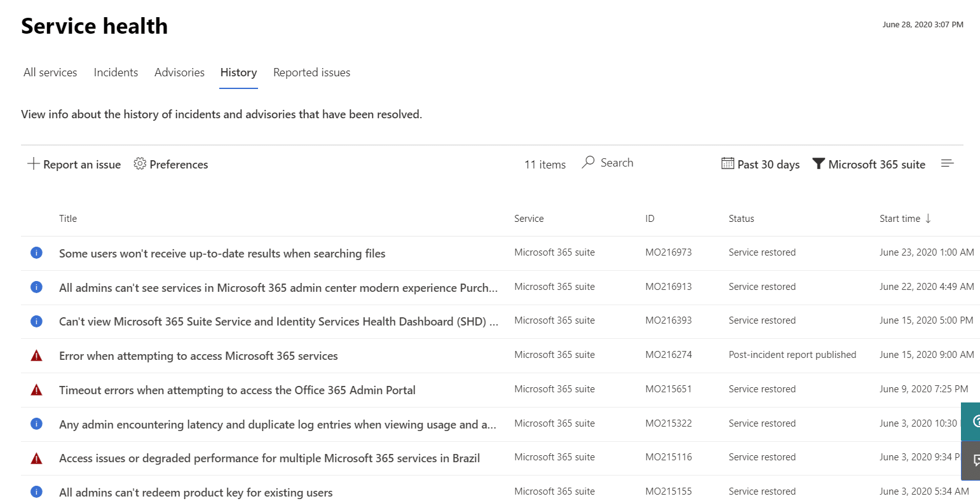Click the Preferences gear icon

tap(140, 164)
